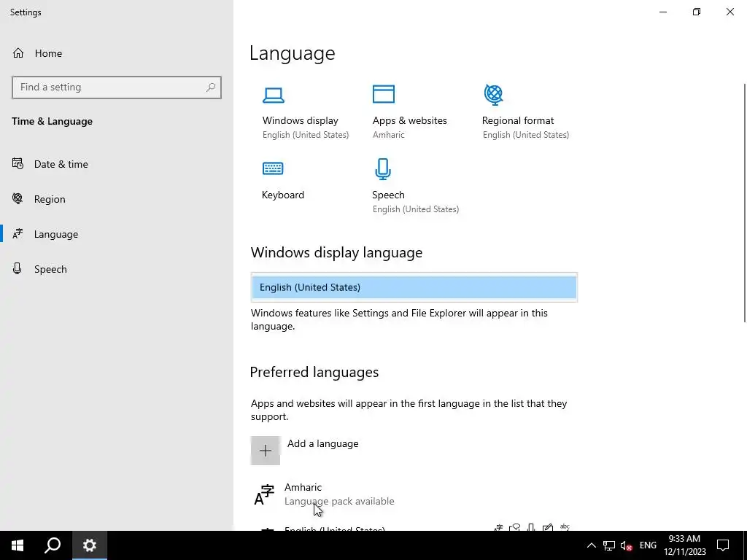This screenshot has width=747, height=560.
Task: Click the 'Language pack available' text
Action: tap(339, 501)
